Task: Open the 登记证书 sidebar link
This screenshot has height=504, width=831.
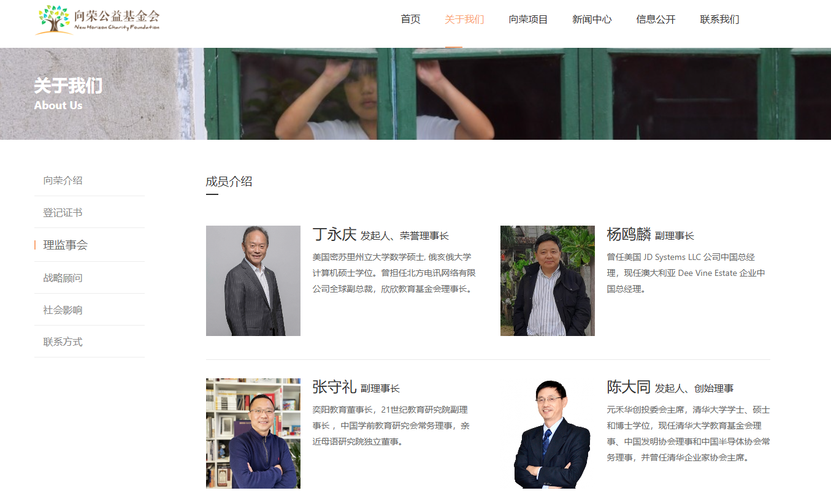Action: click(90, 212)
